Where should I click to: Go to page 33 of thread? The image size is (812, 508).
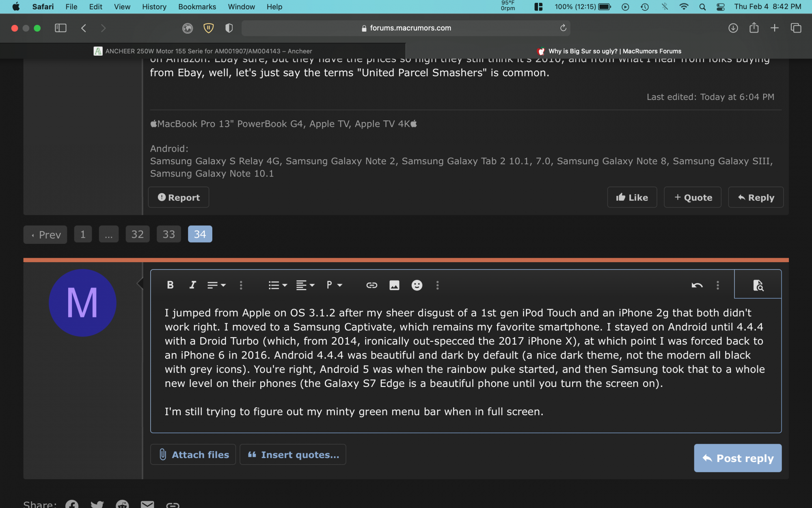click(x=168, y=234)
